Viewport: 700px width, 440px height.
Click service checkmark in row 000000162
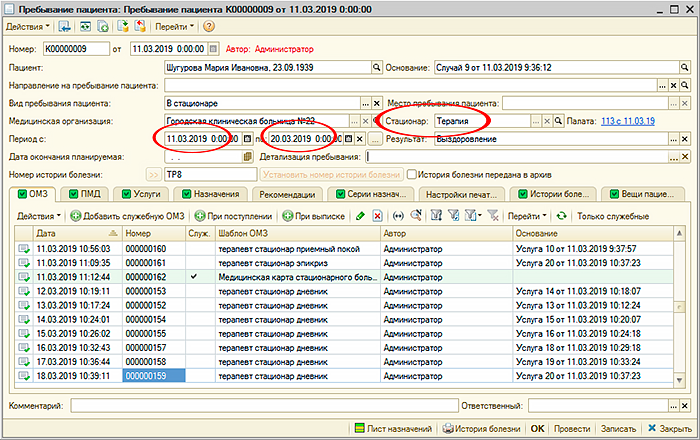pos(193,275)
